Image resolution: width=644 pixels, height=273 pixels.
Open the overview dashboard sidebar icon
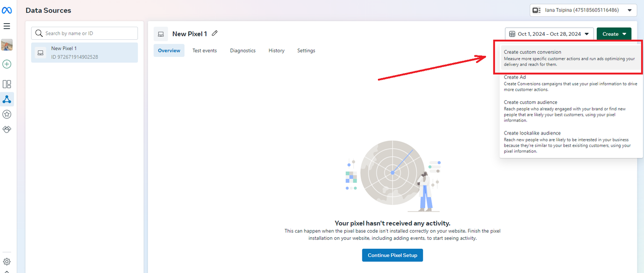[x=7, y=84]
